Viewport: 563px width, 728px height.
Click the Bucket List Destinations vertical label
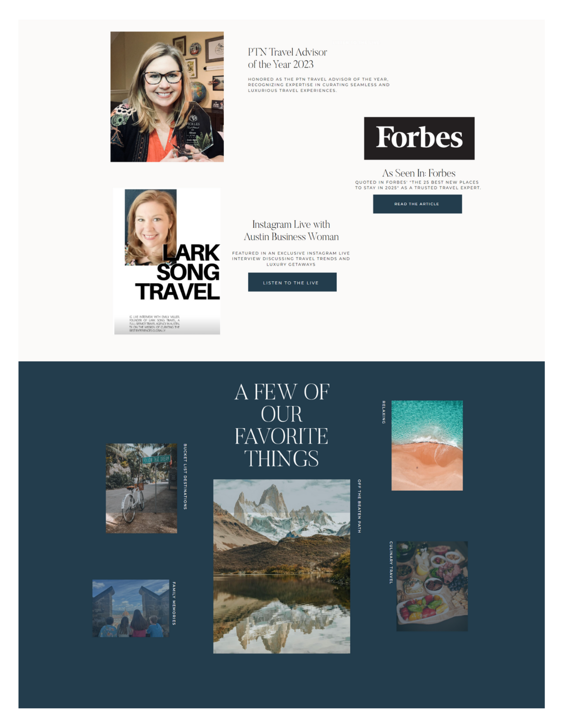coord(185,477)
